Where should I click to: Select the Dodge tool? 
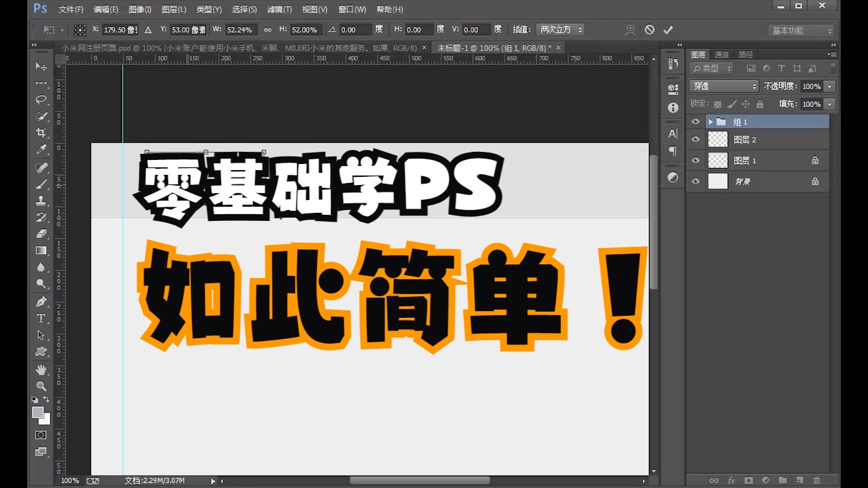pyautogui.click(x=41, y=284)
